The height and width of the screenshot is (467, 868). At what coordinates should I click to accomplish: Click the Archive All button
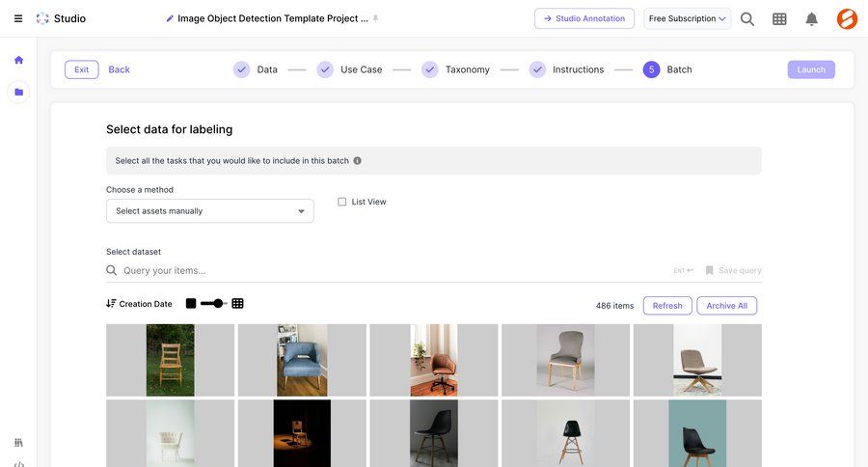coord(726,306)
